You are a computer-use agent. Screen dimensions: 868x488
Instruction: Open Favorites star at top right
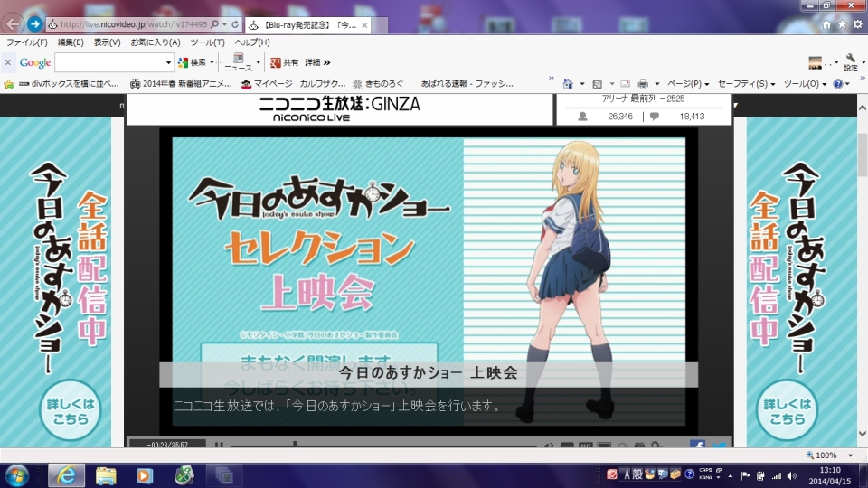842,24
